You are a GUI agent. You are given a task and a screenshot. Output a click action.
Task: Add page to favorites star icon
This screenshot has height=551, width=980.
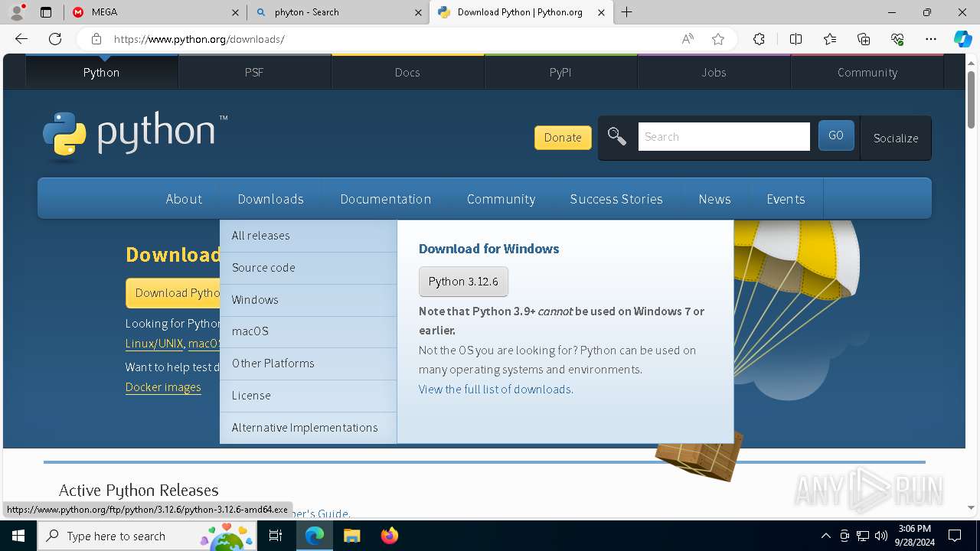[718, 39]
